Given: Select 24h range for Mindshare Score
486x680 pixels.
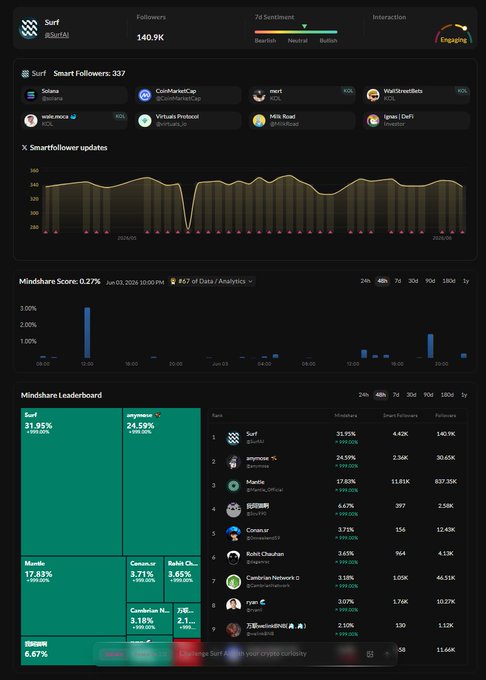Looking at the screenshot, I should [x=365, y=281].
